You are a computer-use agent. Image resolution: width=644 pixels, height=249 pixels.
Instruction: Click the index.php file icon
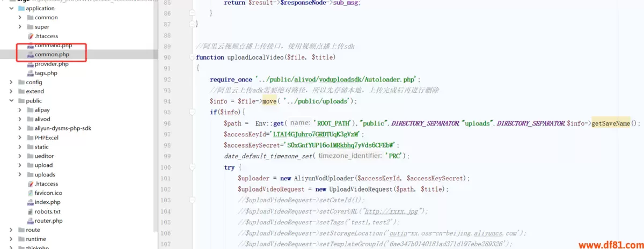tap(30, 202)
